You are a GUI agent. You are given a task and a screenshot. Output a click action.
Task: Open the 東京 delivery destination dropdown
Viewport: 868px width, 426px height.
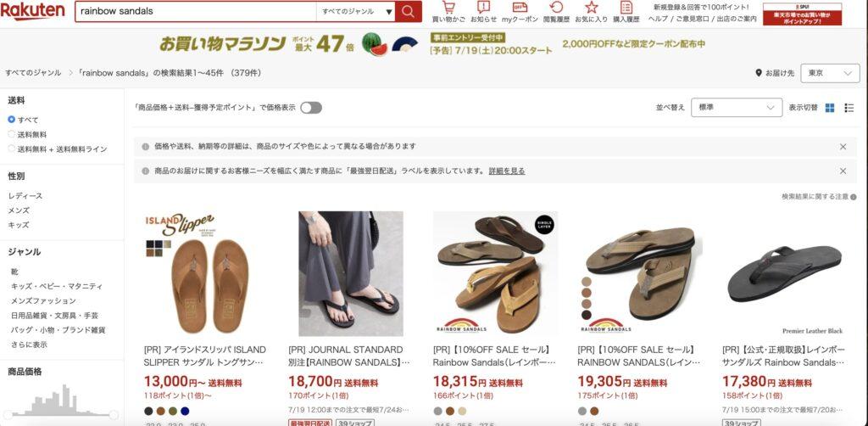(x=830, y=73)
